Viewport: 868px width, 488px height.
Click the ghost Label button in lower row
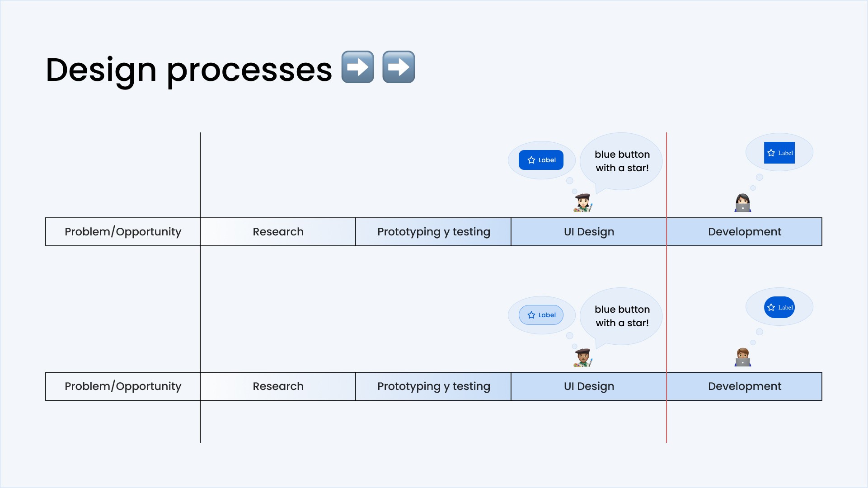(x=541, y=314)
